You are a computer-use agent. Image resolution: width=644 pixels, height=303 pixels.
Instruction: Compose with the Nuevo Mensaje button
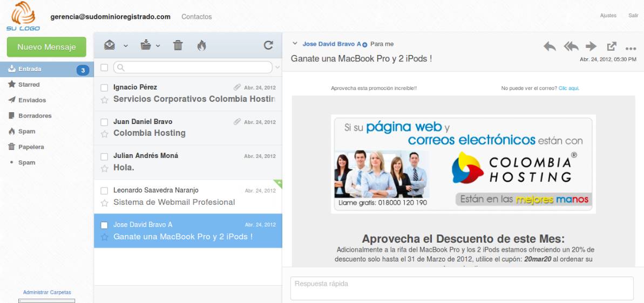pyautogui.click(x=46, y=47)
